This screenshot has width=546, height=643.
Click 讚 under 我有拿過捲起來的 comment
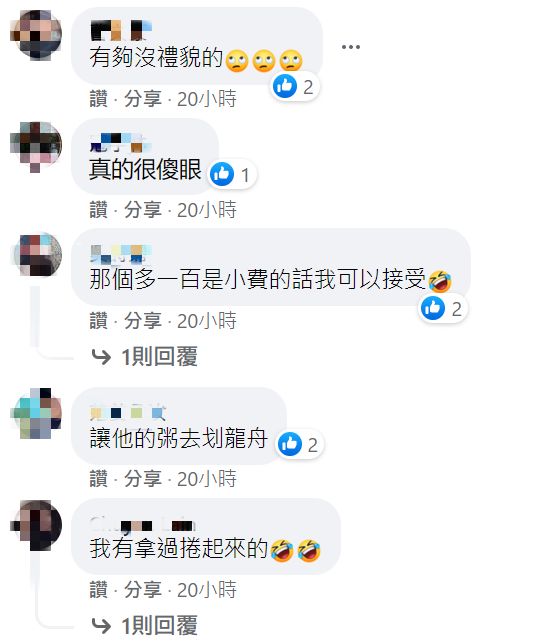pyautogui.click(x=98, y=590)
